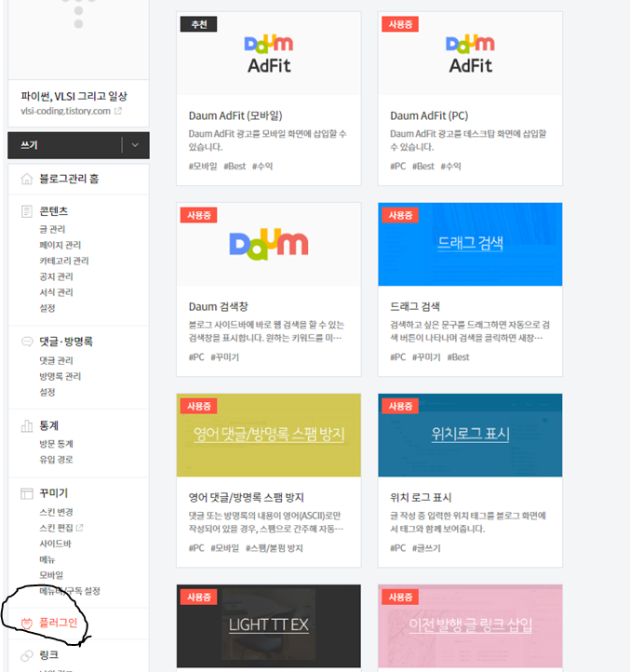Open the Daum AdFit (PC) plugin card

click(470, 99)
